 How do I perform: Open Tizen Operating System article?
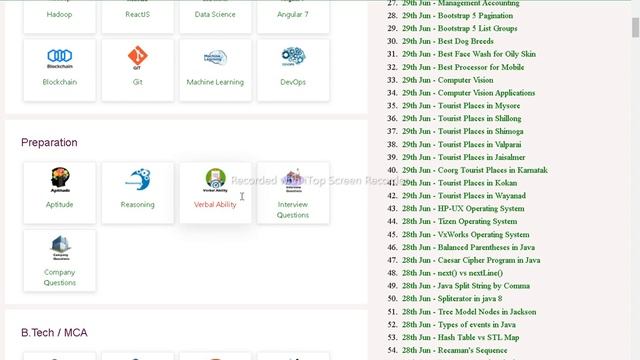point(460,222)
